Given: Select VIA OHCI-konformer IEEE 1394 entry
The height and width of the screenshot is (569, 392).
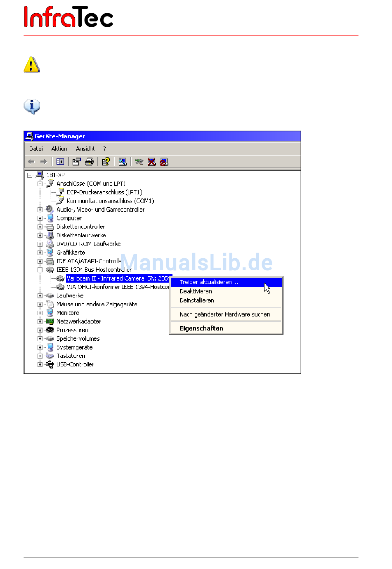Looking at the screenshot, I should (x=118, y=287).
